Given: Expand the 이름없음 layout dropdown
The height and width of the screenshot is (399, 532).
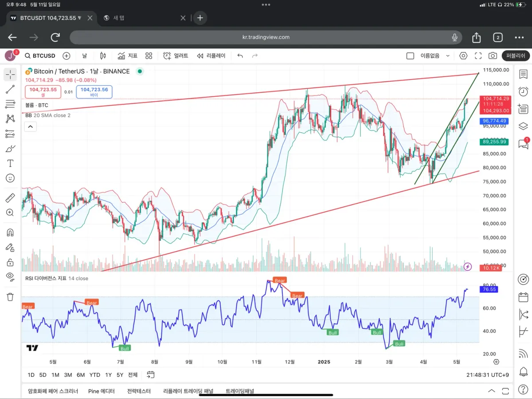Looking at the screenshot, I should pyautogui.click(x=448, y=56).
